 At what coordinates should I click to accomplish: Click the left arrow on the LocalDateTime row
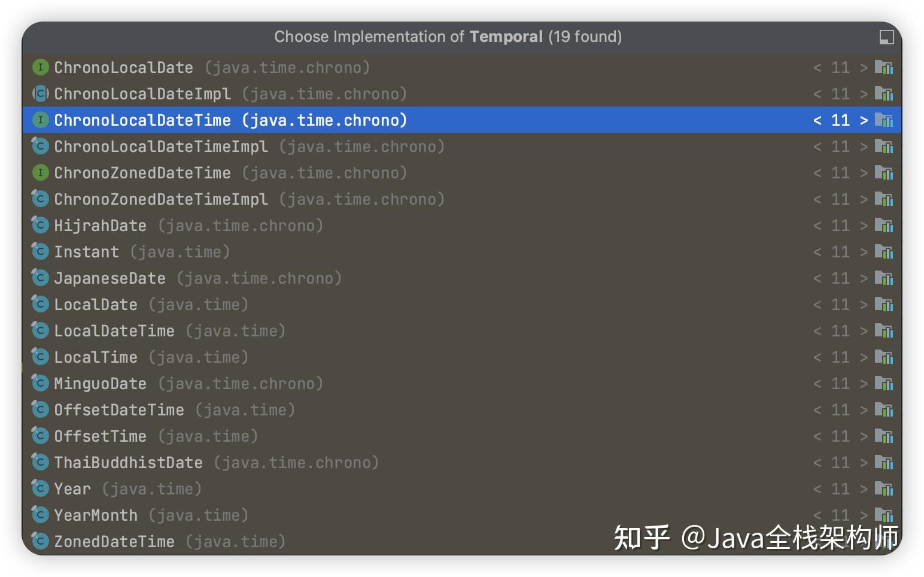(x=817, y=330)
